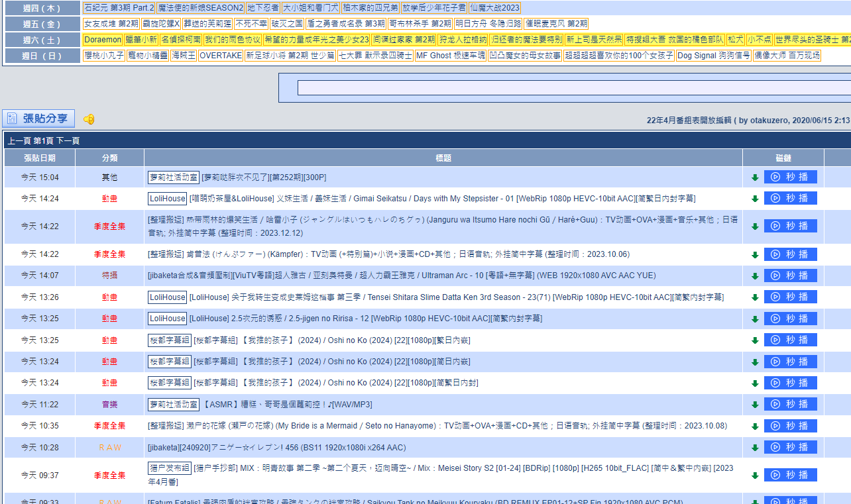Open アニゲー☆イレブン! 456 title
Viewport: 851px width, 504px height.
(x=277, y=448)
